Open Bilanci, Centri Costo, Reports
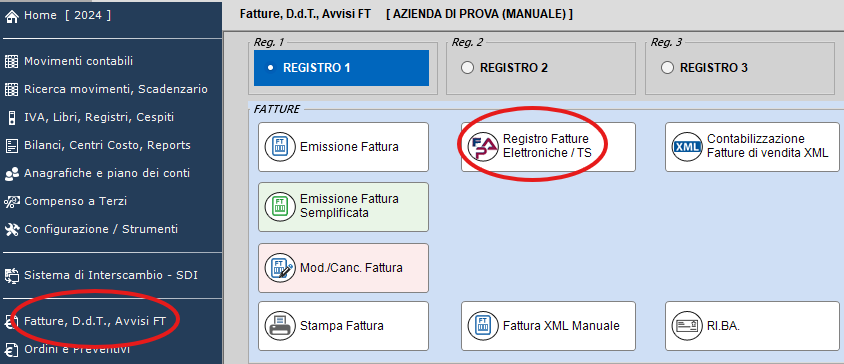This screenshot has height=364, width=844. [x=107, y=145]
